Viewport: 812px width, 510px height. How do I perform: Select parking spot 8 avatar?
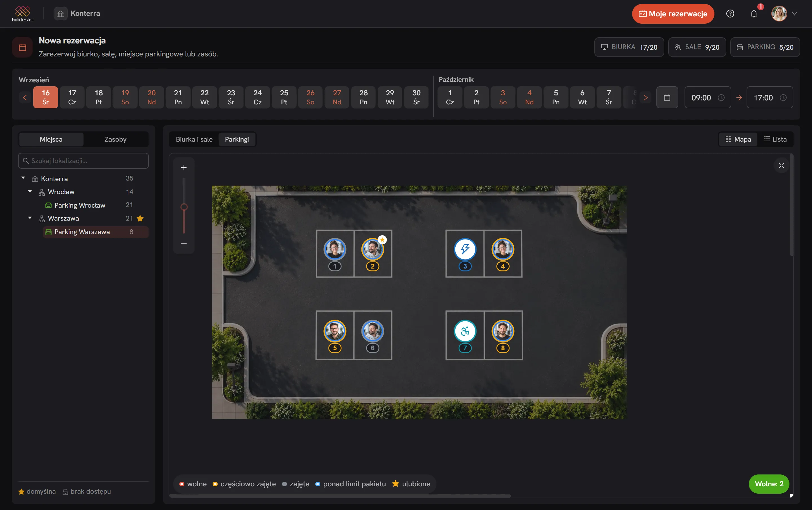coord(503,331)
